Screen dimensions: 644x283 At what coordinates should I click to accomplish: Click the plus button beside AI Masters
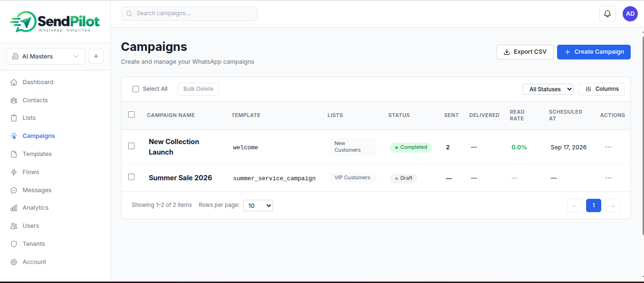pyautogui.click(x=96, y=56)
